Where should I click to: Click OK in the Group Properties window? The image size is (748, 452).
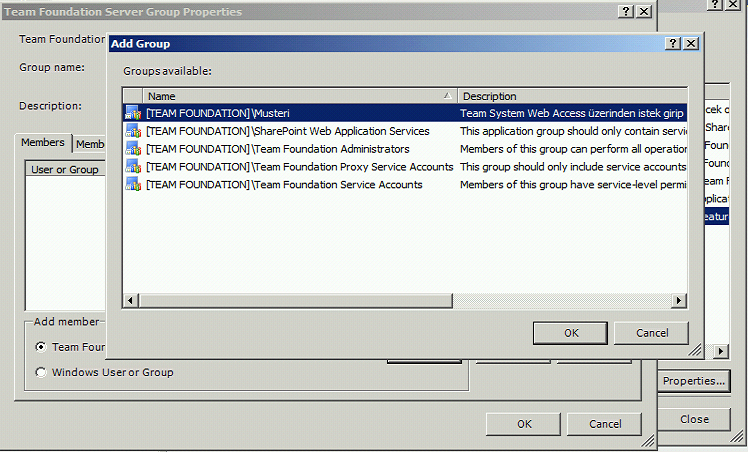click(523, 424)
